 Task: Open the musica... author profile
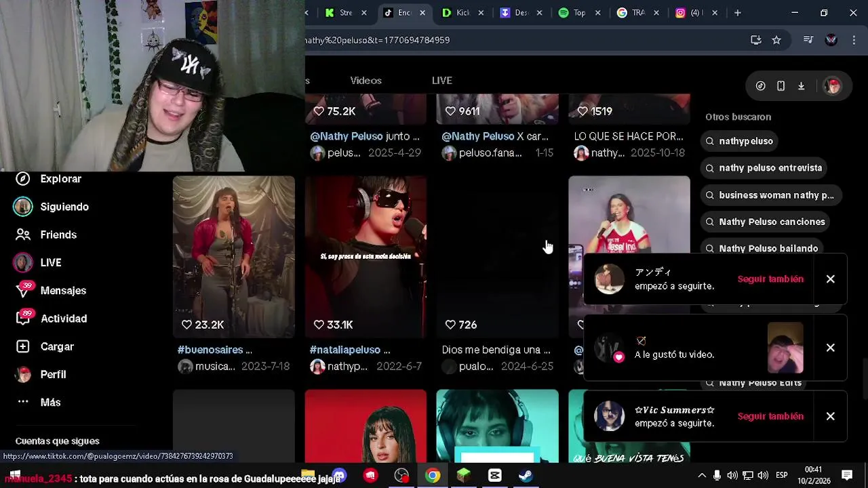[206, 367]
